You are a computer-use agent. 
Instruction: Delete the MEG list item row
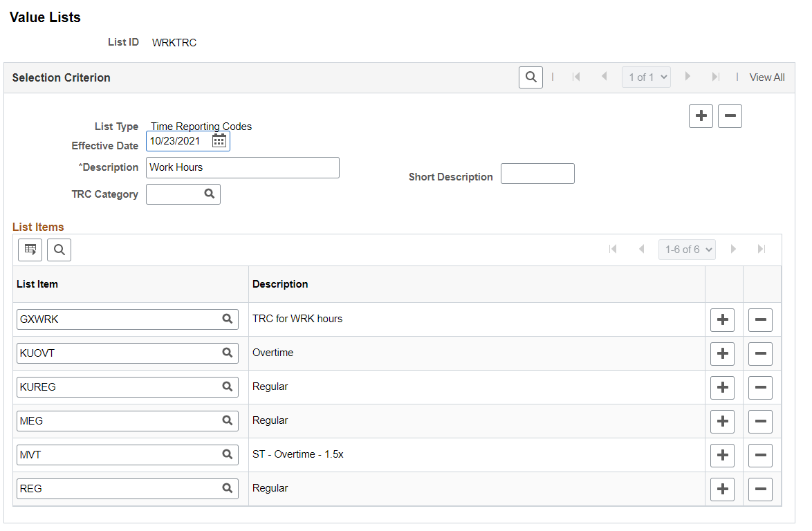[x=760, y=421]
